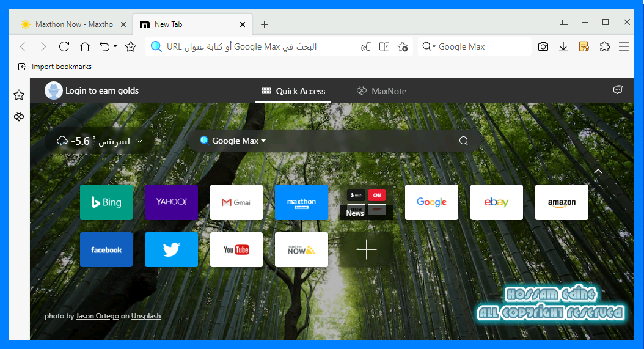Screen dimensions: 644x349
Task: Toggle night mode moon icon
Action: [365, 46]
